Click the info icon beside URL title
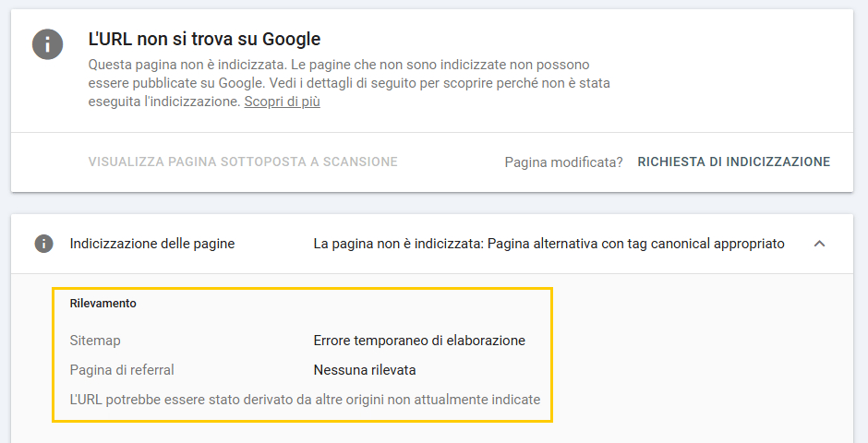The height and width of the screenshot is (443, 868). coord(48,43)
